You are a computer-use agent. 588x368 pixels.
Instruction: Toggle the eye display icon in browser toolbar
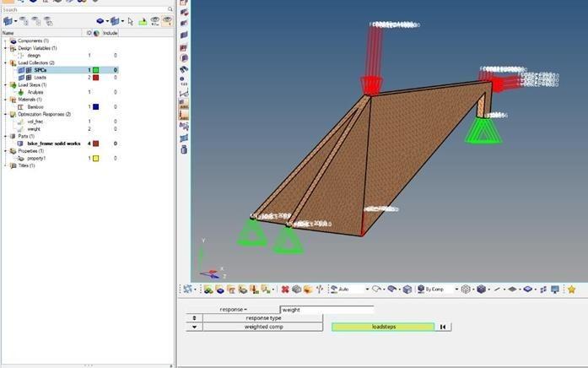(x=167, y=21)
